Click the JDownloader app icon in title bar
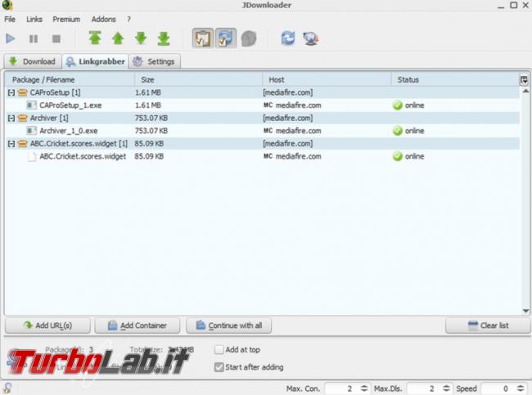This screenshot has width=532, height=395. tap(7, 4)
